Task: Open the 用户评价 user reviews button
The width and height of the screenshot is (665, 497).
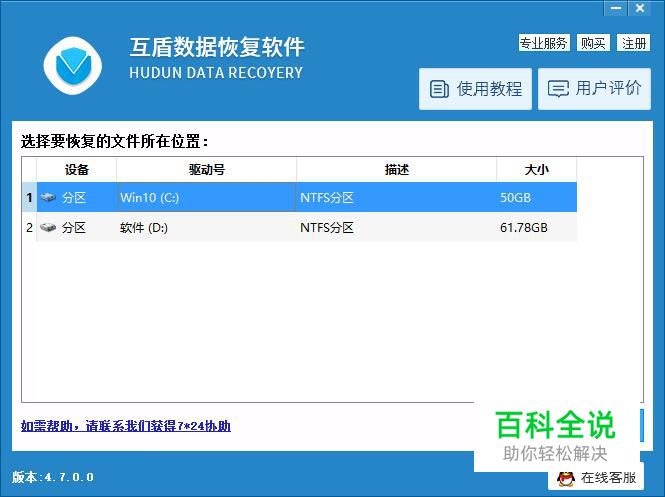Action: tap(594, 89)
